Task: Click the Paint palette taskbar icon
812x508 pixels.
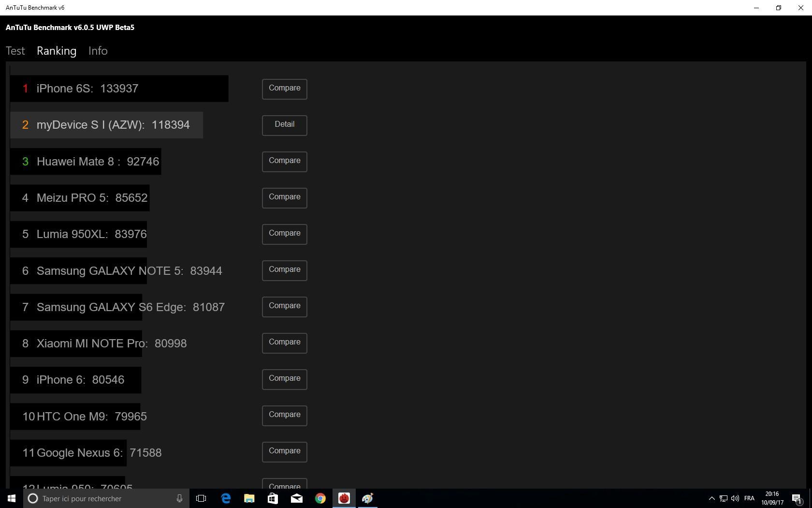Action: [367, 498]
